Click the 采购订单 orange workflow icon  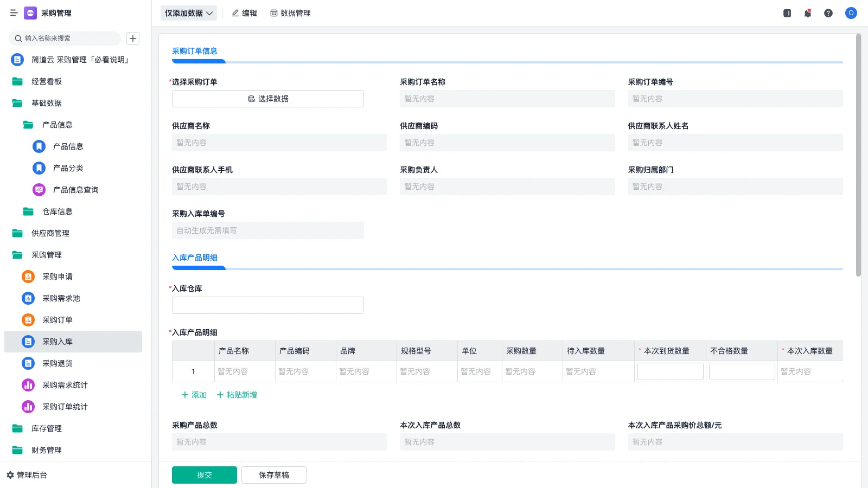point(28,320)
